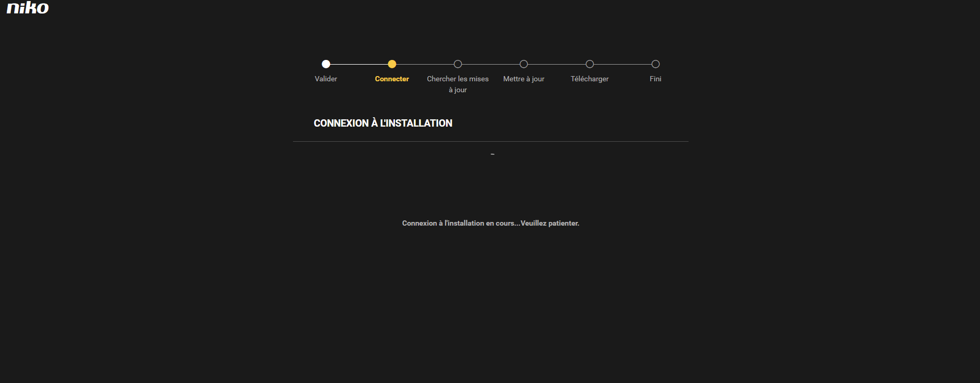This screenshot has height=383, width=980.
Task: Click the white Valider step circle
Action: click(326, 64)
